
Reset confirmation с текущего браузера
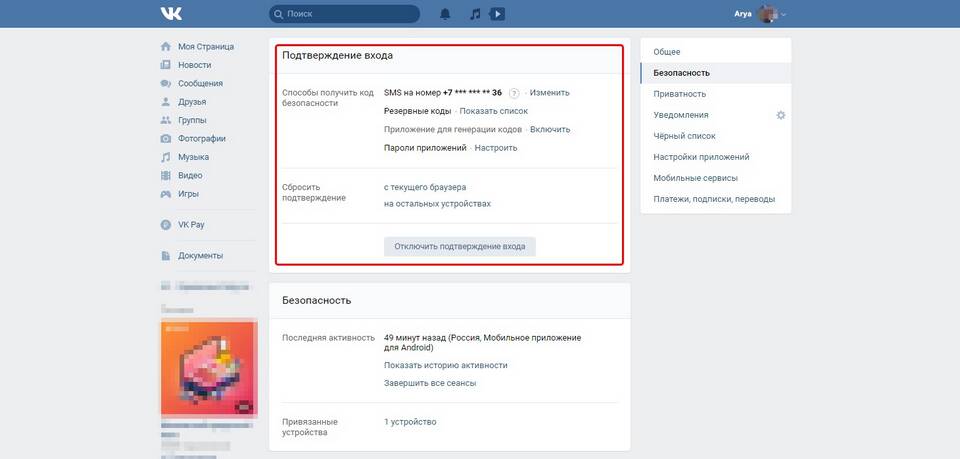click(425, 187)
